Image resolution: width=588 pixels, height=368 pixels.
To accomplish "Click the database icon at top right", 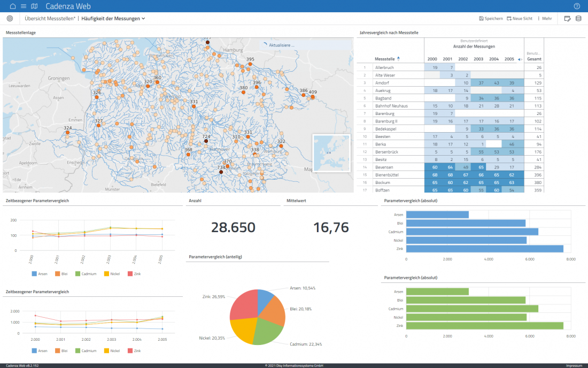I will click(579, 18).
